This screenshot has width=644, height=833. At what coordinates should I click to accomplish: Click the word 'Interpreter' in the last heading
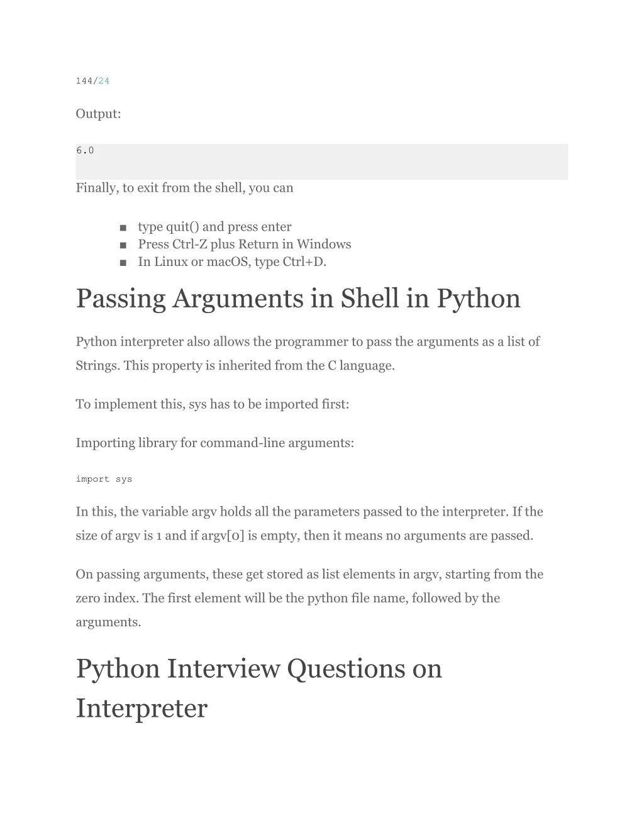point(142,709)
